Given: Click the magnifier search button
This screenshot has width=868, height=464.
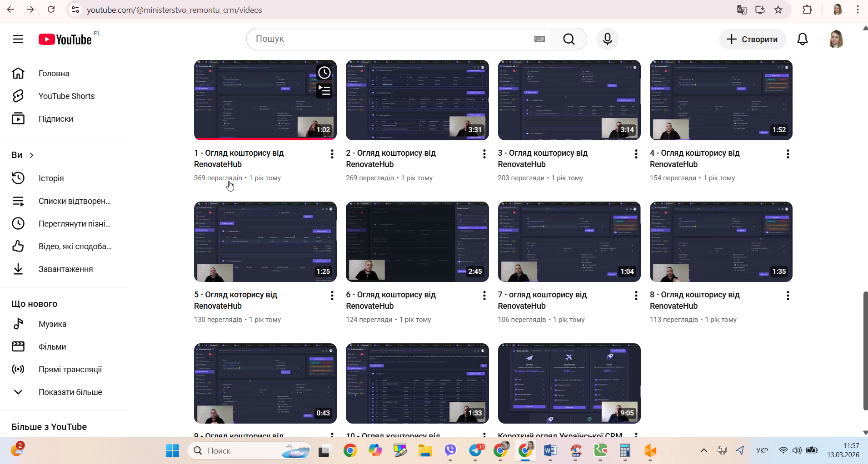Looking at the screenshot, I should click(x=569, y=39).
